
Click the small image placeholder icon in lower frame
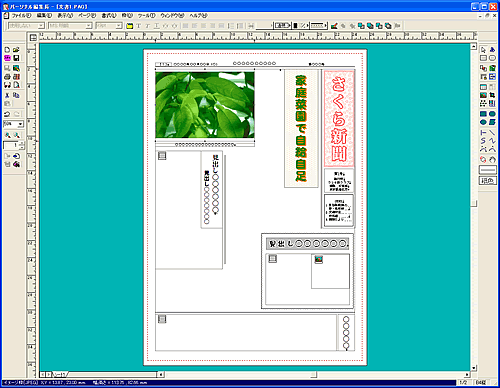point(319,259)
